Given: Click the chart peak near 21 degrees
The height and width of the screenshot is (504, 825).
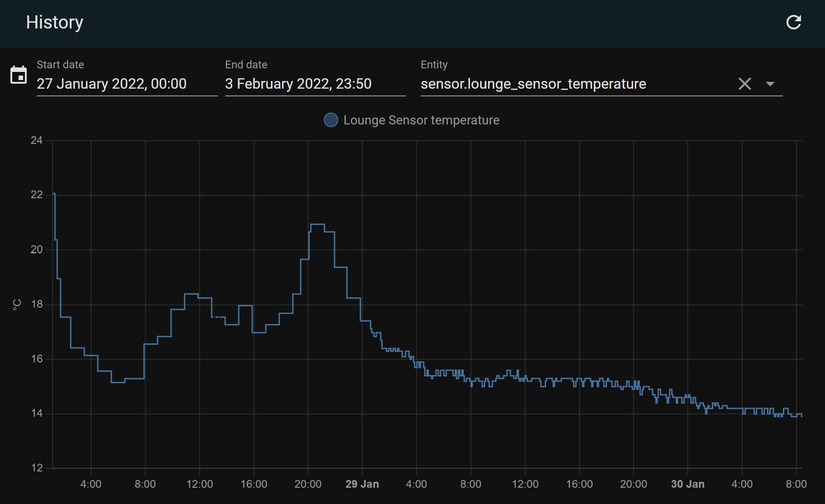Looking at the screenshot, I should click(x=317, y=224).
